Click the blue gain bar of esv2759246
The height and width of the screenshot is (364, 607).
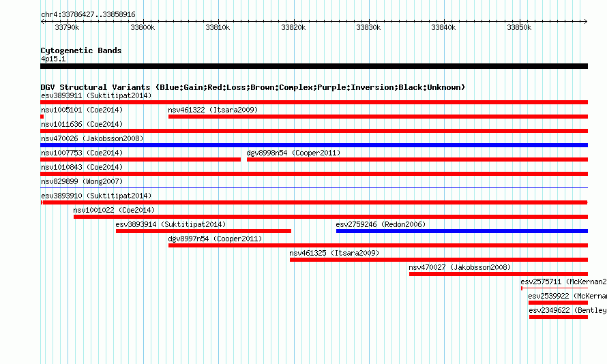[462, 231]
